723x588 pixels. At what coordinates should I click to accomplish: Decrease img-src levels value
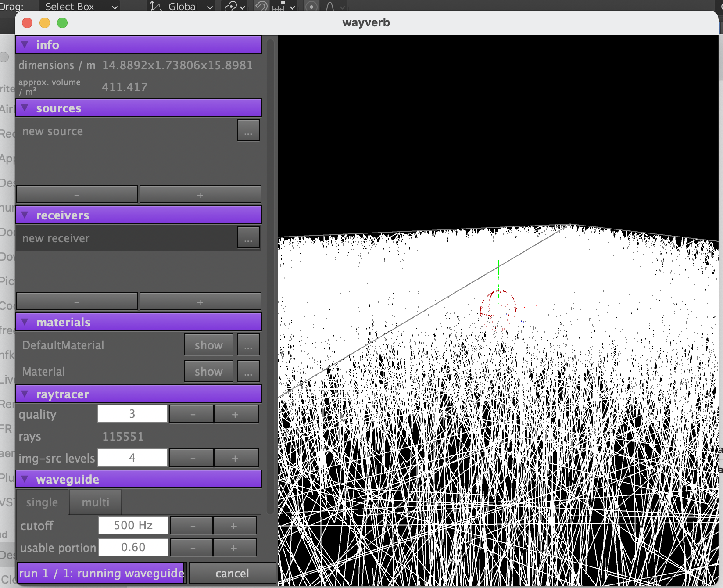[x=192, y=458]
